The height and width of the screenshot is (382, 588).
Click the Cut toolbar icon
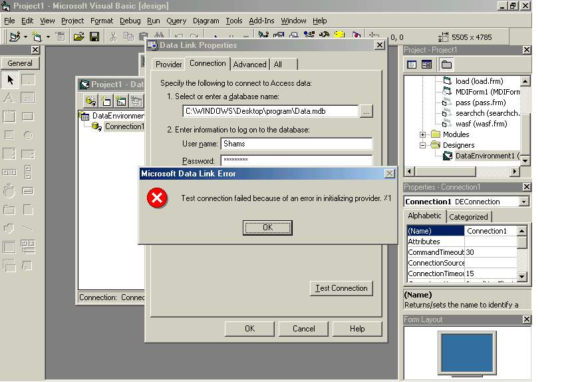point(113,37)
